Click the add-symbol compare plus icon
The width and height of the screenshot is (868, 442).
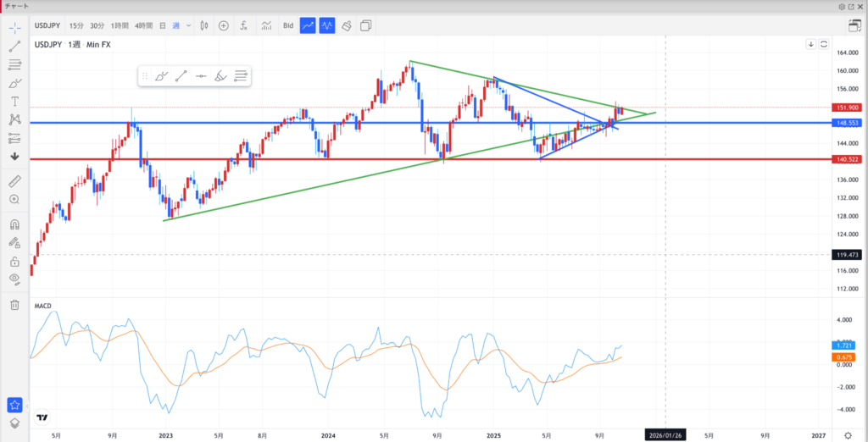tap(224, 25)
